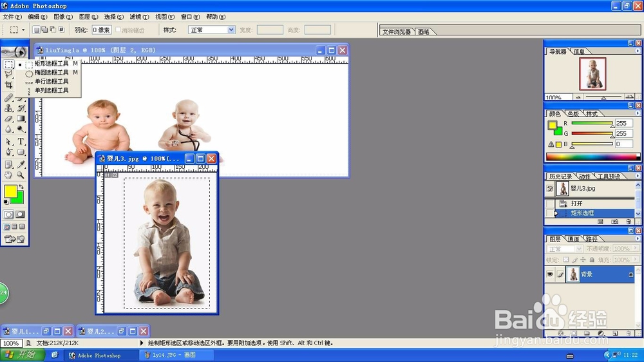
Task: Click the Windows 开始 Start button
Action: pyautogui.click(x=23, y=355)
